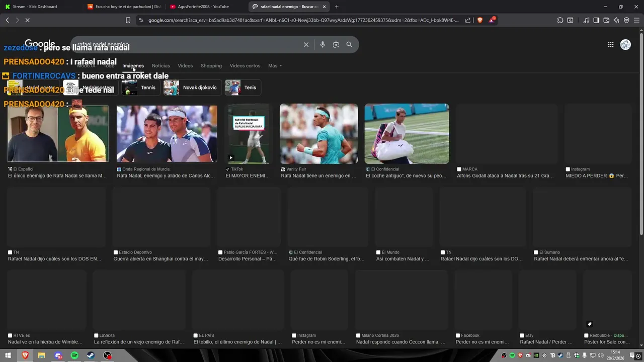Open the Póster for Sale Redbubble result

pos(607,342)
